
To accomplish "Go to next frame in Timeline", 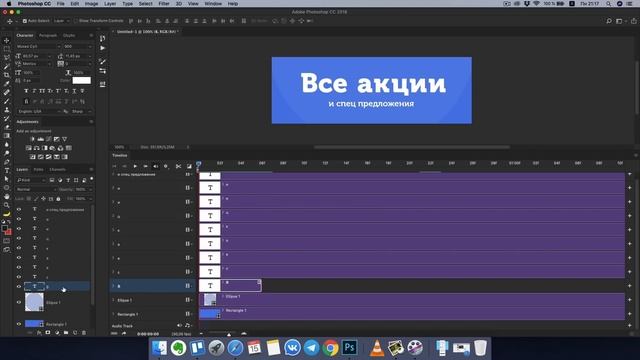I will [145, 166].
